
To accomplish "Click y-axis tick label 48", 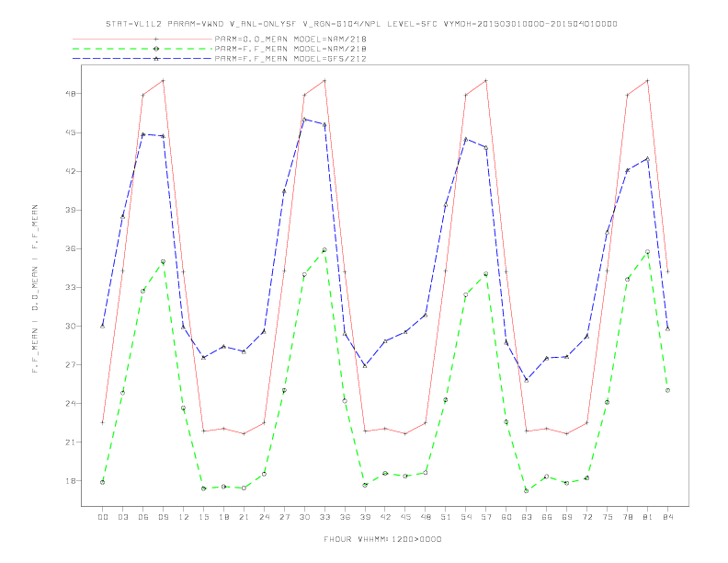I will (x=73, y=93).
